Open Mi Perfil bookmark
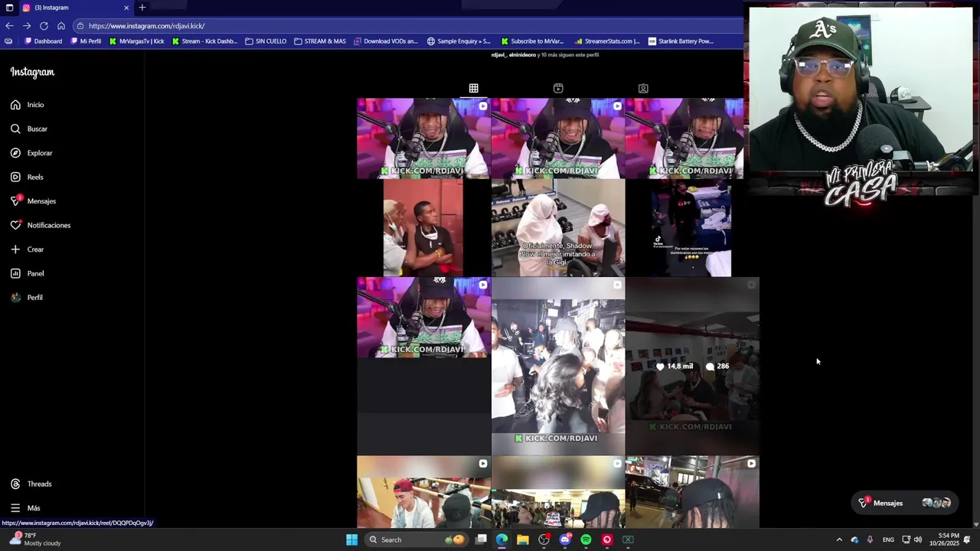Screen dimensions: 980x551 coord(86,41)
